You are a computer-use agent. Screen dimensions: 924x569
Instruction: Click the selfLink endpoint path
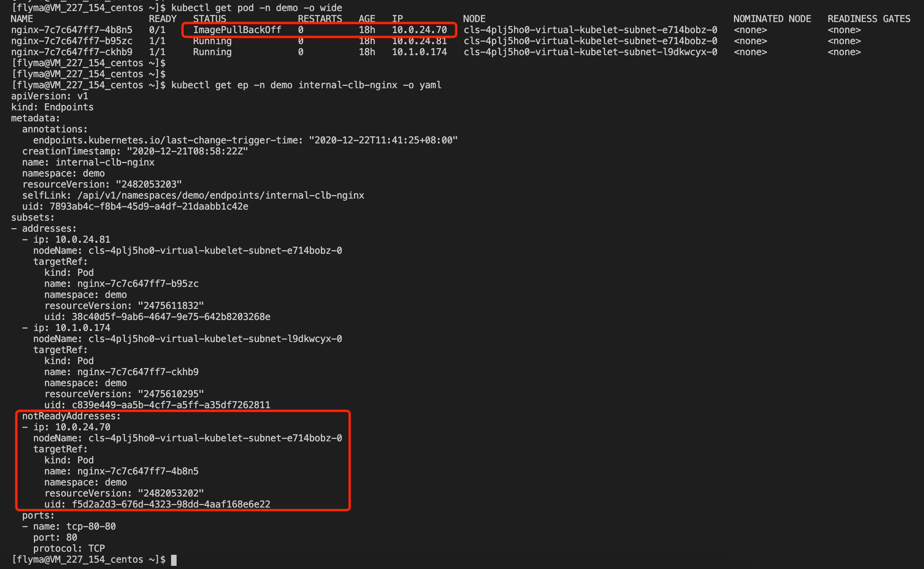coord(220,195)
